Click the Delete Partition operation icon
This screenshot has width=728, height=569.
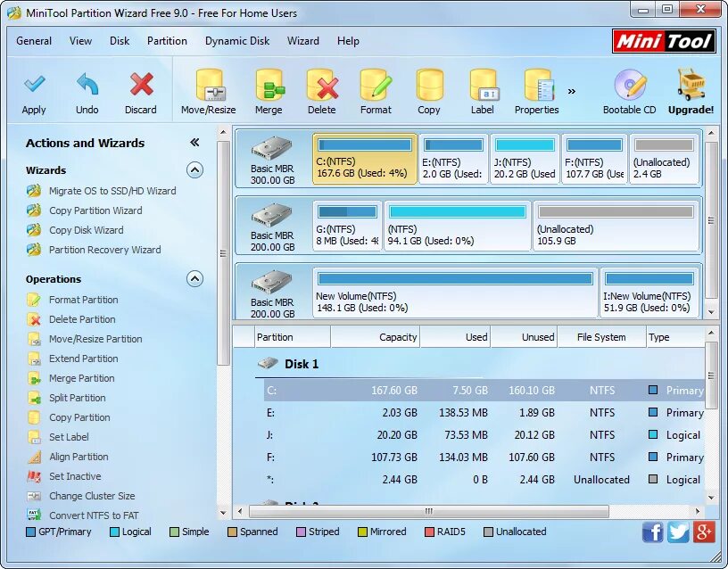click(33, 319)
